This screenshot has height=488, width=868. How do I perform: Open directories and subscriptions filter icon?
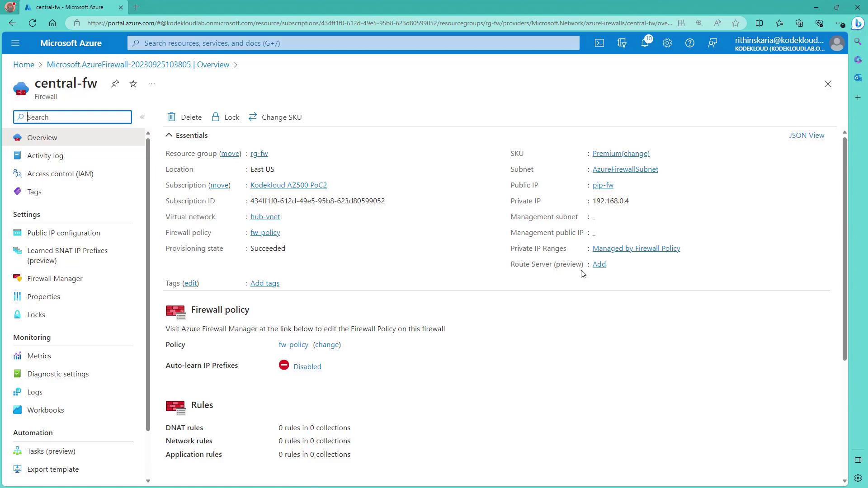[x=622, y=43]
